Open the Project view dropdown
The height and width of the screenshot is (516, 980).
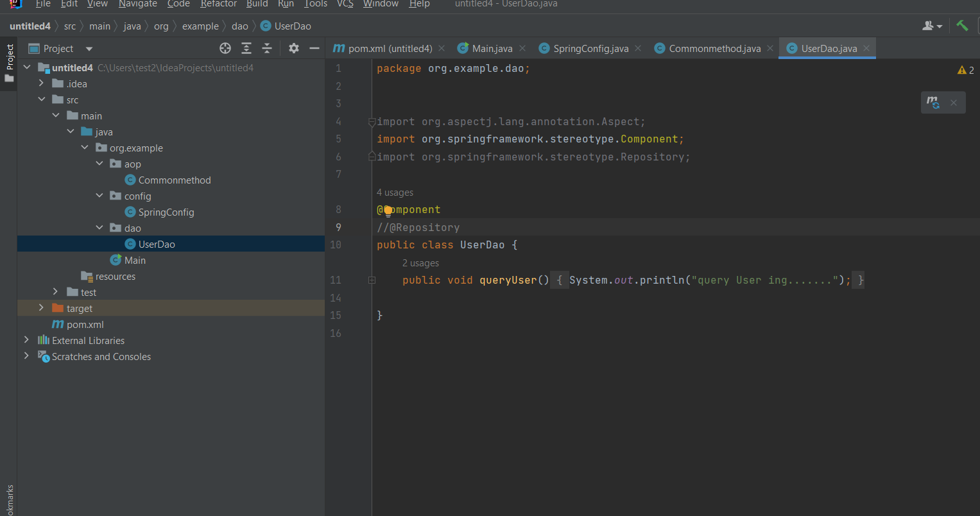click(89, 49)
